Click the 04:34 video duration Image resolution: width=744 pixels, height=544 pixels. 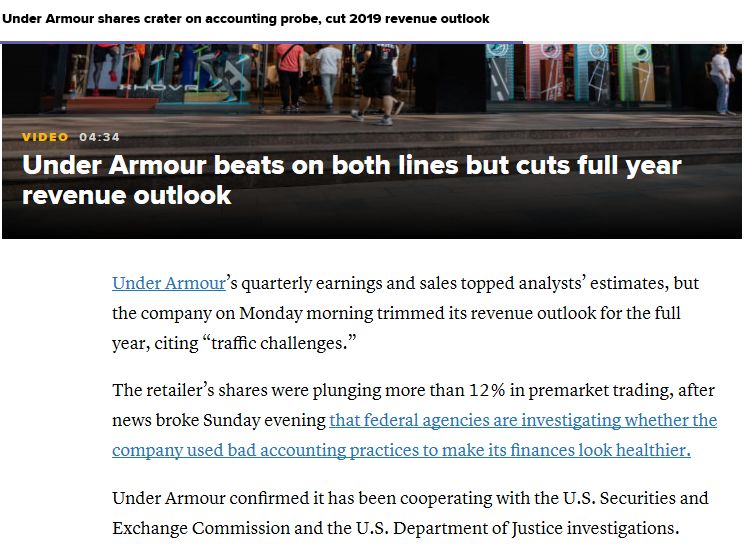coord(100,137)
